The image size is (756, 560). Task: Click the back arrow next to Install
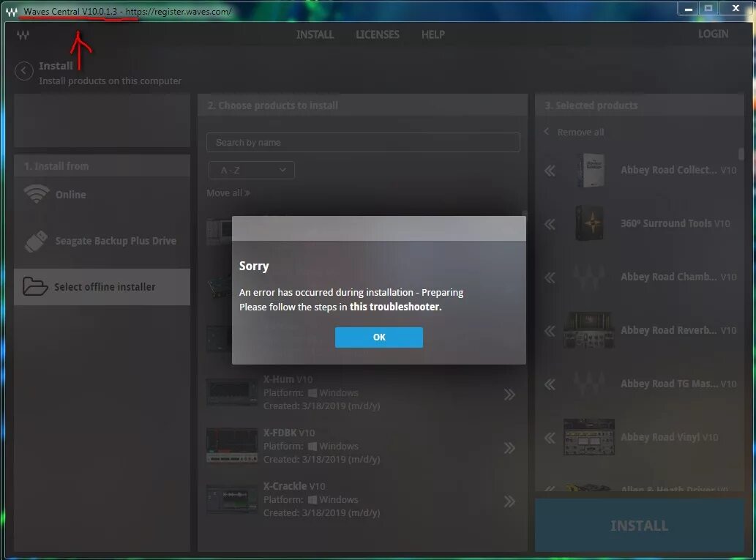[23, 71]
